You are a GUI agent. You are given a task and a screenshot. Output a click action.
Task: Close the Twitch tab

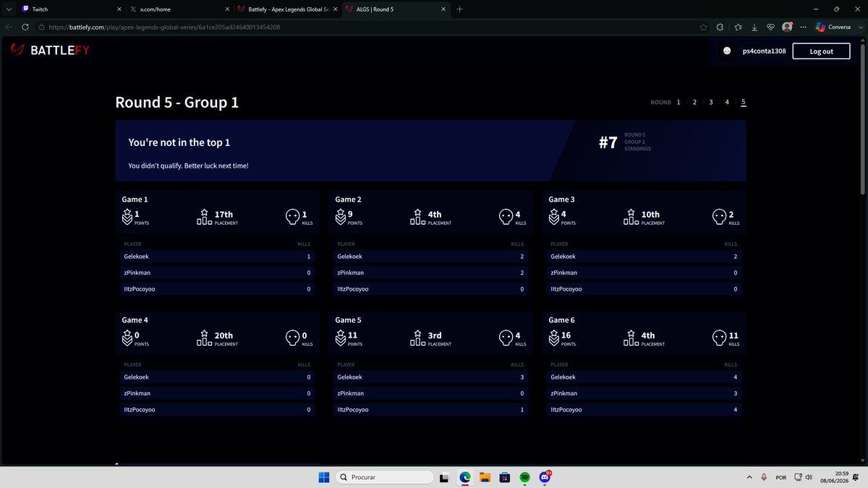click(118, 9)
